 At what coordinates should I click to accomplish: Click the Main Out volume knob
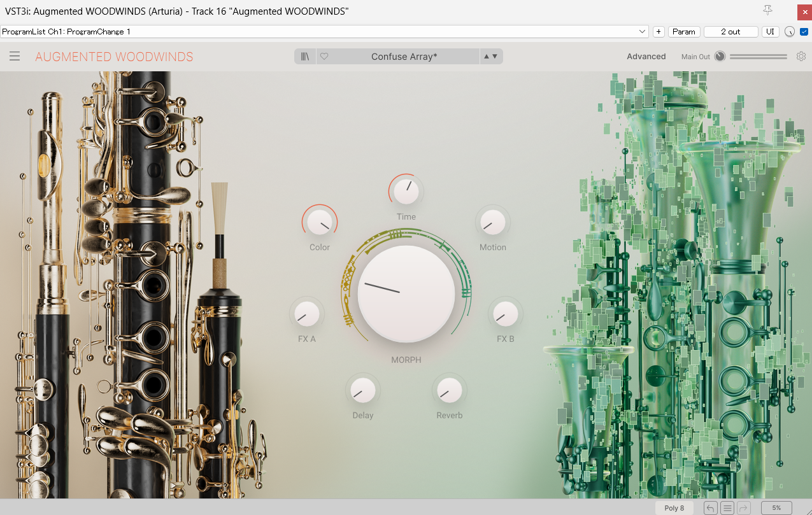720,57
